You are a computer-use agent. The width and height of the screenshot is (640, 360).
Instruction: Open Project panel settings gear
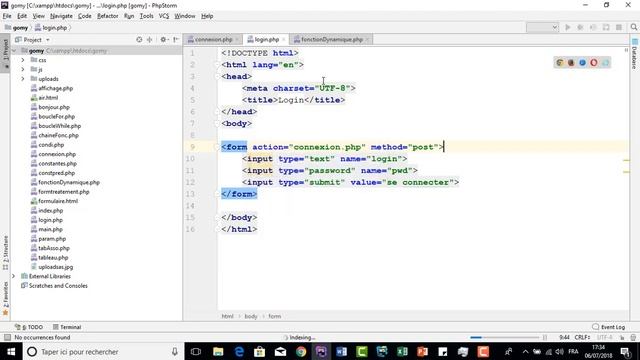tap(163, 40)
